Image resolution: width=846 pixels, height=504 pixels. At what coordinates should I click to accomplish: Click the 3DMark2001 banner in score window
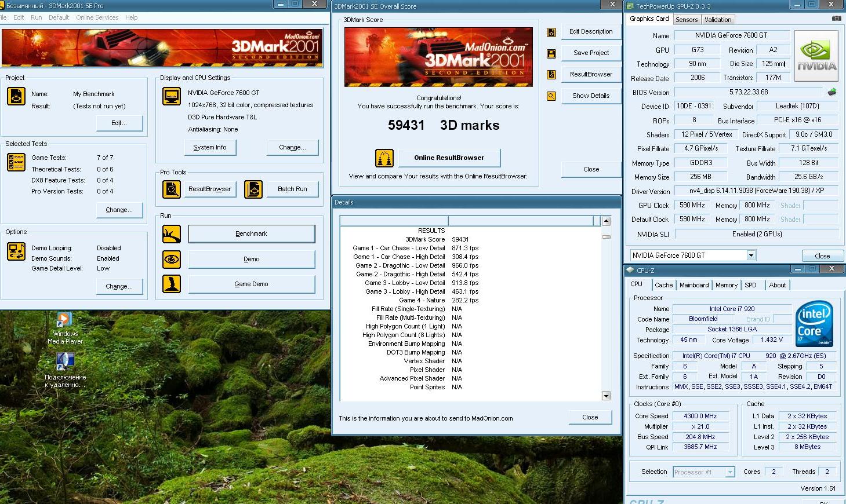pos(438,57)
